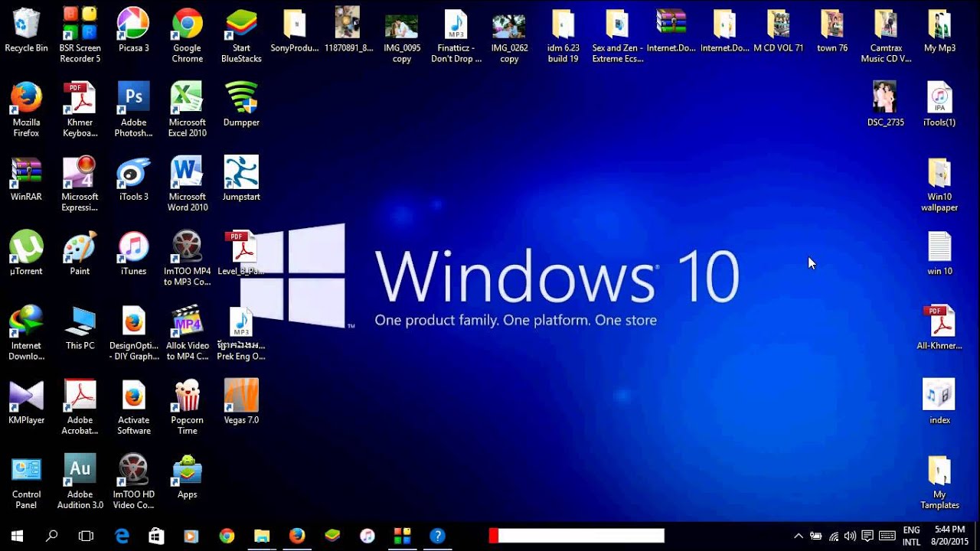Select the Khmer Keyboard PDF icon

[x=80, y=109]
